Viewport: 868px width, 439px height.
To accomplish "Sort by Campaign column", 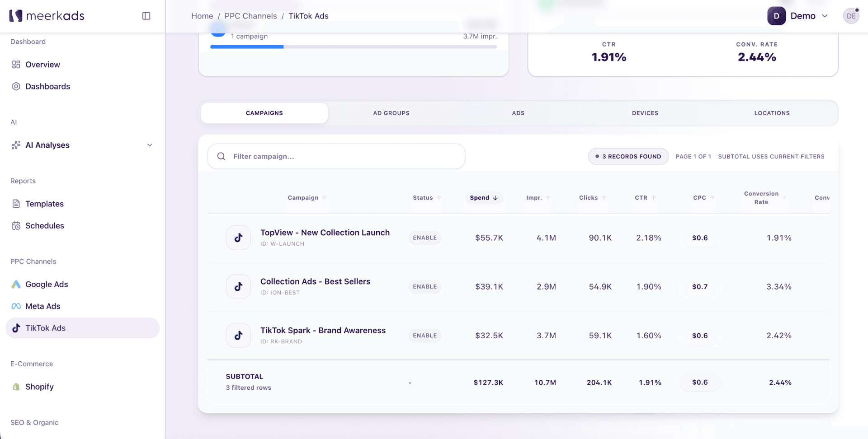I will (307, 198).
